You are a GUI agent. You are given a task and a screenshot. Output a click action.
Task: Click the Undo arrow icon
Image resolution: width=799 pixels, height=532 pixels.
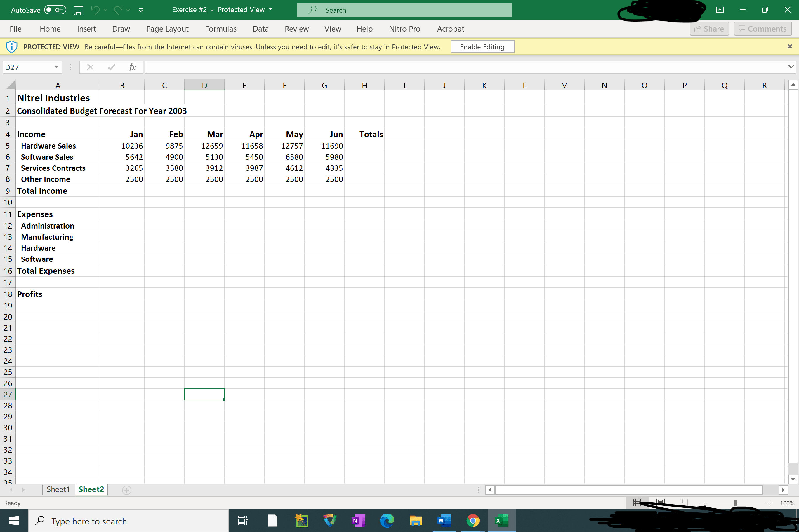pyautogui.click(x=95, y=10)
